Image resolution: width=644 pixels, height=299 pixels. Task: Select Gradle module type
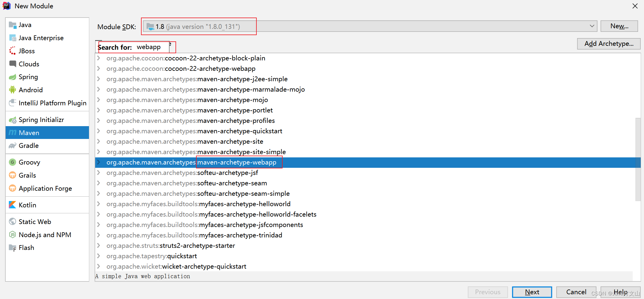pos(47,145)
